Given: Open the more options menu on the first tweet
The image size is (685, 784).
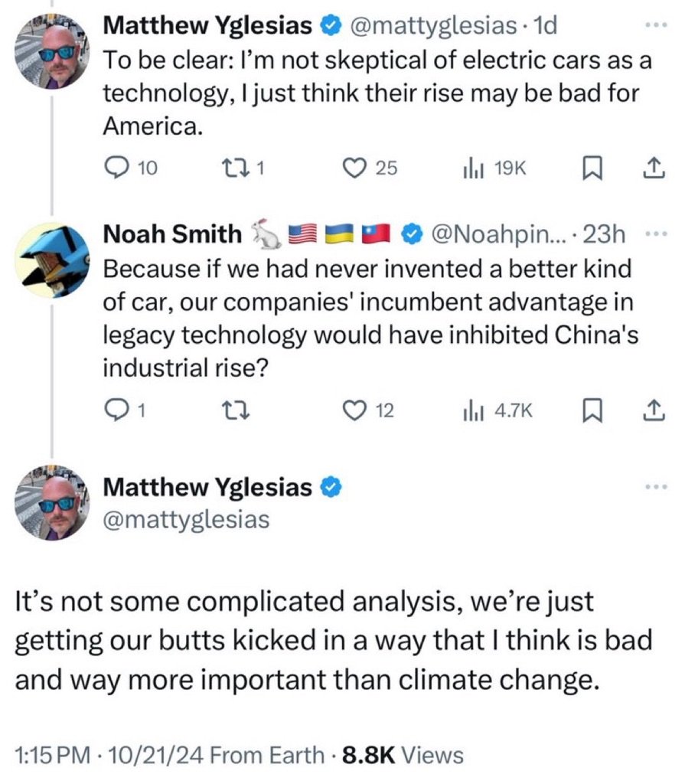Looking at the screenshot, I should [656, 24].
